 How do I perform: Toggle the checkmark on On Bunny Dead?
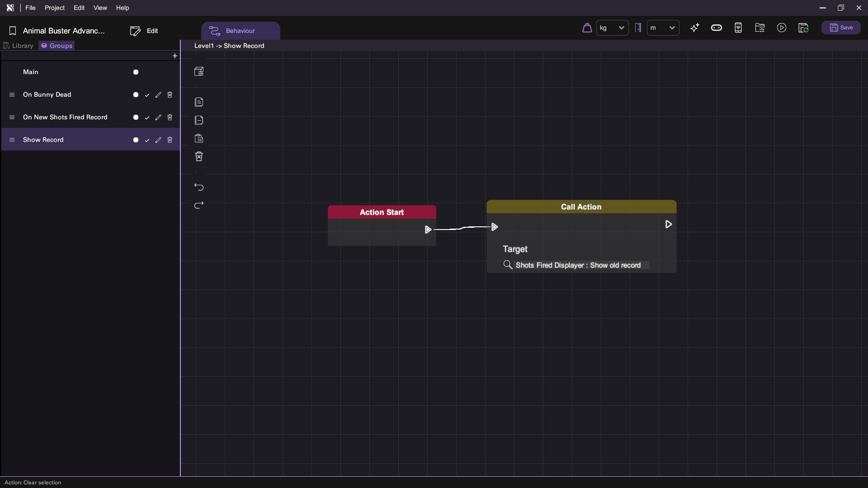click(147, 95)
